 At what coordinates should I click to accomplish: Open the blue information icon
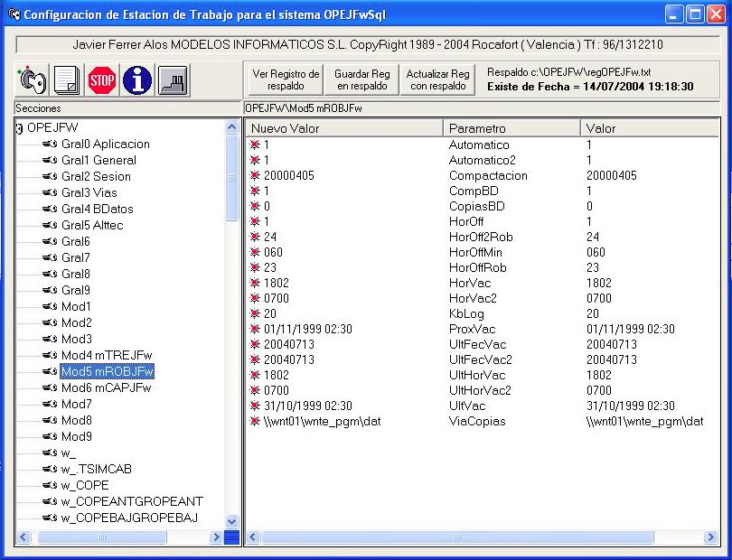[x=136, y=80]
